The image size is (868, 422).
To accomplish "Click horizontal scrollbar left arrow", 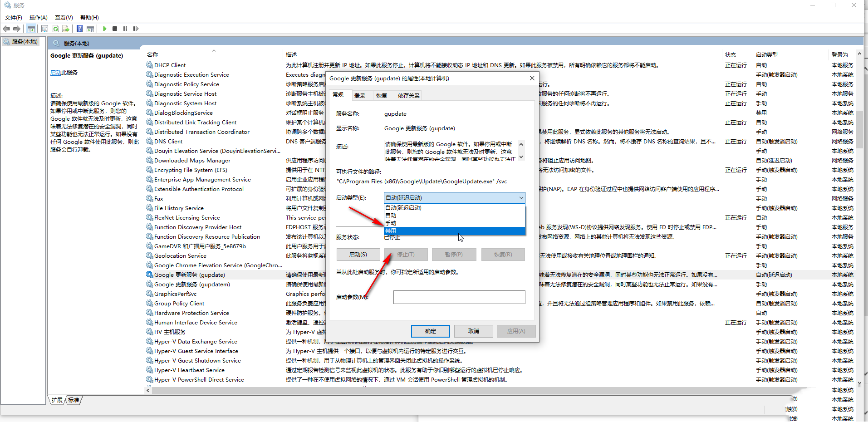I will click(x=148, y=390).
